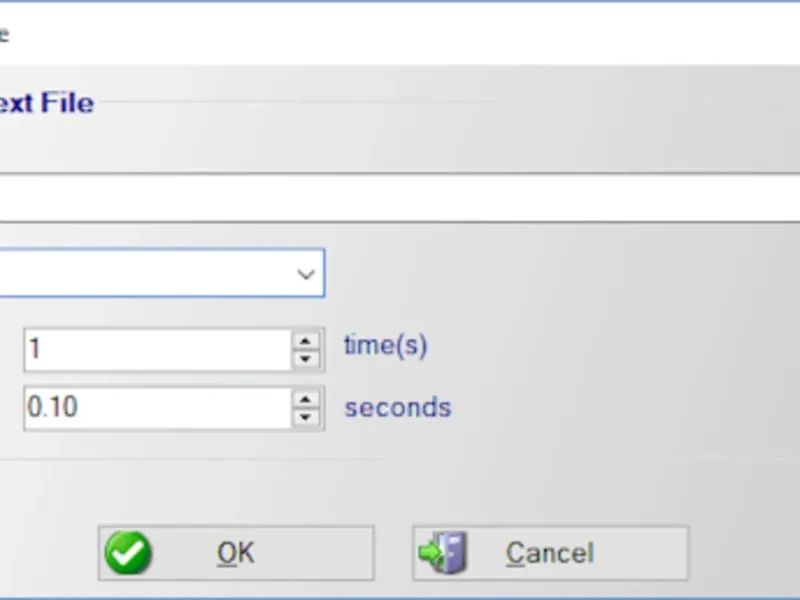Click the wide text box under Text File
Screen dimensions: 800x600
(x=400, y=197)
